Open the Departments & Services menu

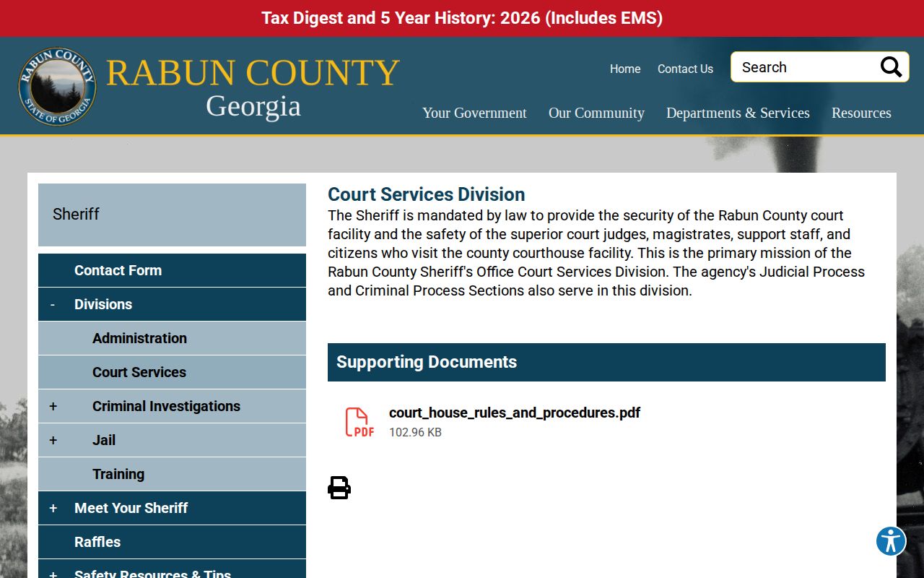[738, 113]
